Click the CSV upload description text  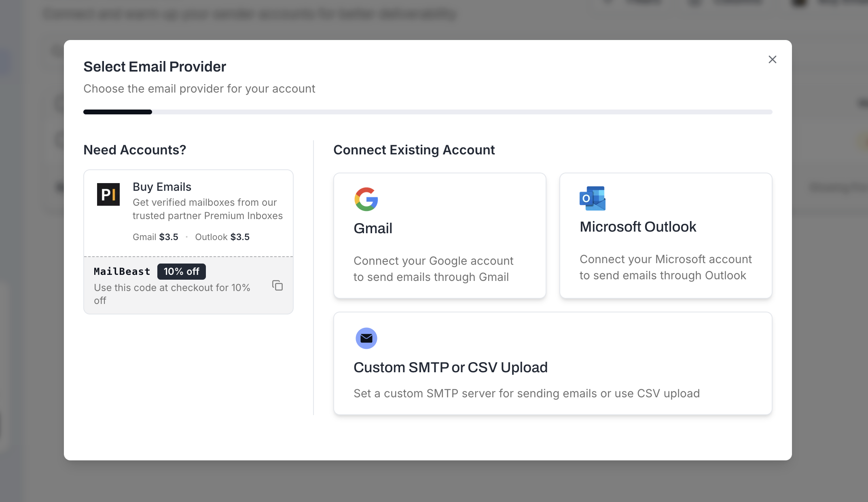526,393
